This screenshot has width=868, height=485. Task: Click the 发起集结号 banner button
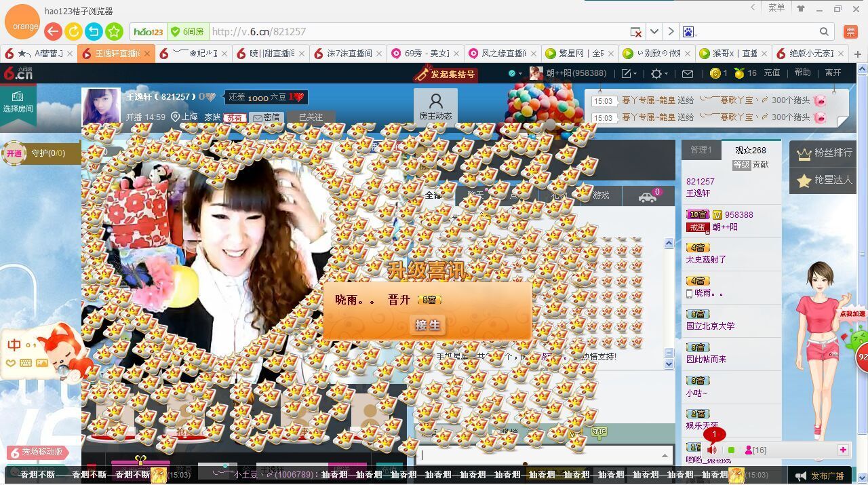(446, 74)
